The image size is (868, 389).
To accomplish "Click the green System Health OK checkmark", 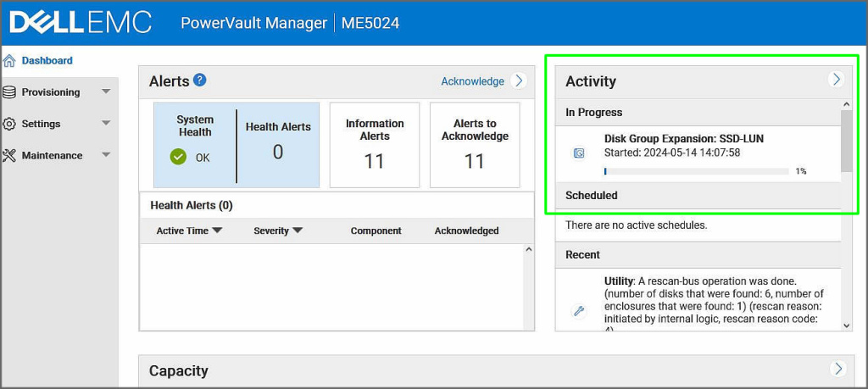I will (178, 157).
